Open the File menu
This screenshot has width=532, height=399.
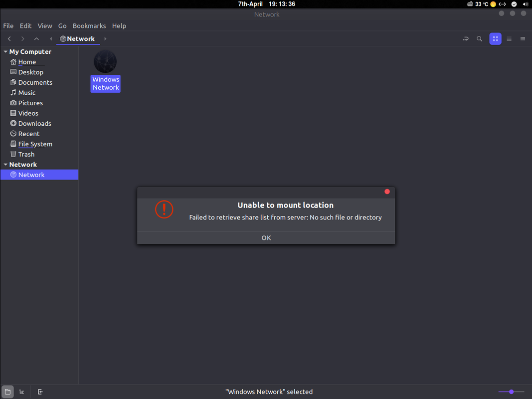tap(8, 26)
